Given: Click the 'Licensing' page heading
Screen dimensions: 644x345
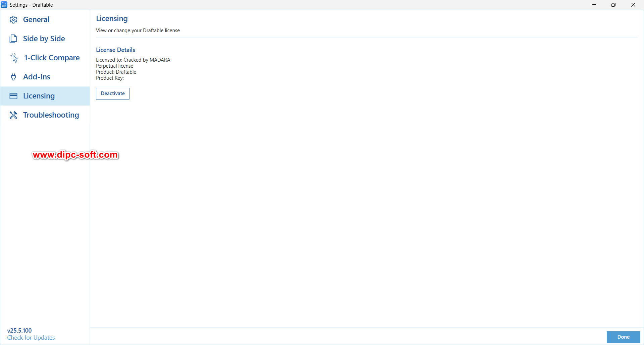Looking at the screenshot, I should [112, 19].
